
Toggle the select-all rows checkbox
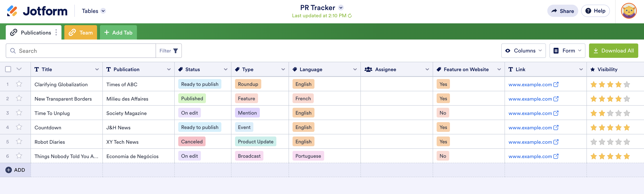[x=8, y=69]
